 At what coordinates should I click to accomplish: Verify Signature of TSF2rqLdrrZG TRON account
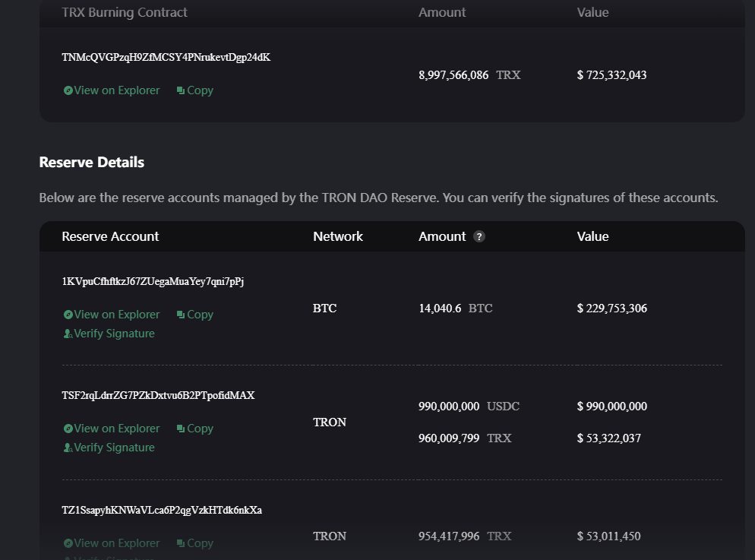pyautogui.click(x=114, y=448)
